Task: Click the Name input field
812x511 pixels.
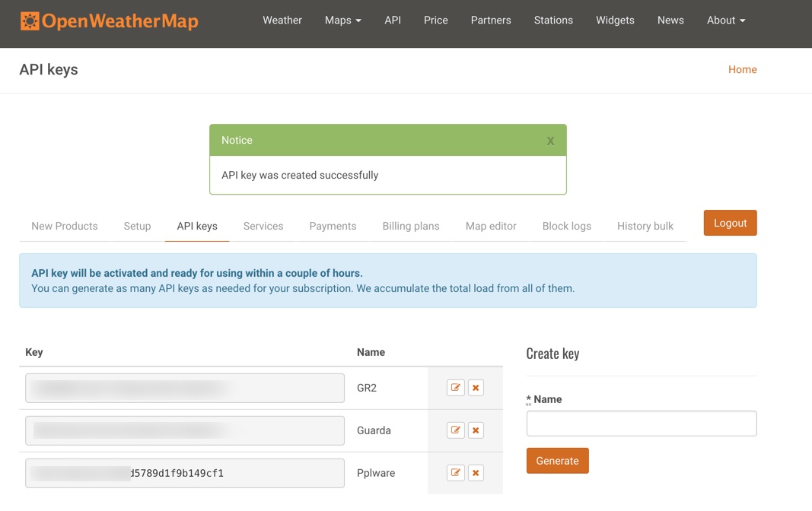Action: (x=641, y=423)
